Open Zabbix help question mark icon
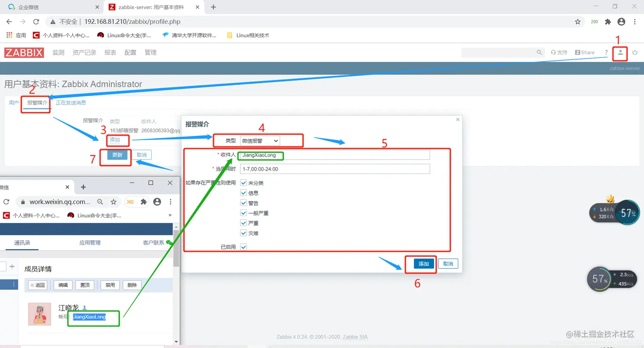 click(x=606, y=52)
